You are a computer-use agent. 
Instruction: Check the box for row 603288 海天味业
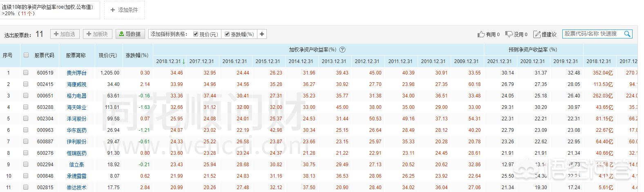tap(26, 107)
